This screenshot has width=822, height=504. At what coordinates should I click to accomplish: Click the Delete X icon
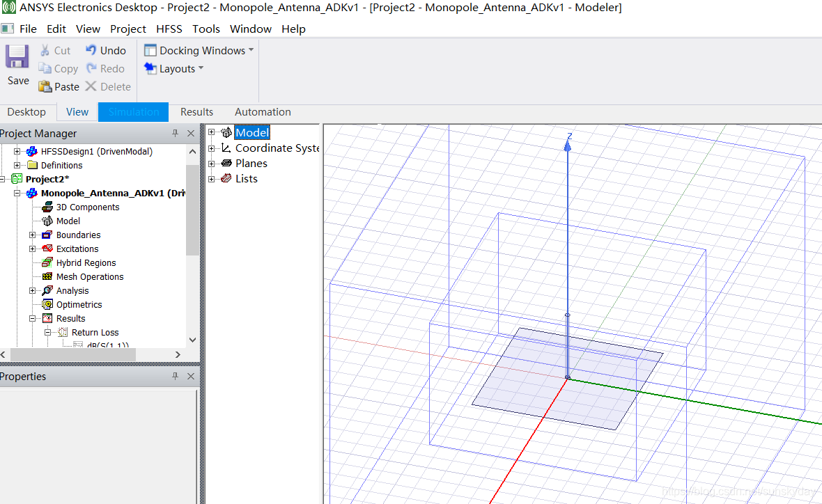(x=91, y=86)
